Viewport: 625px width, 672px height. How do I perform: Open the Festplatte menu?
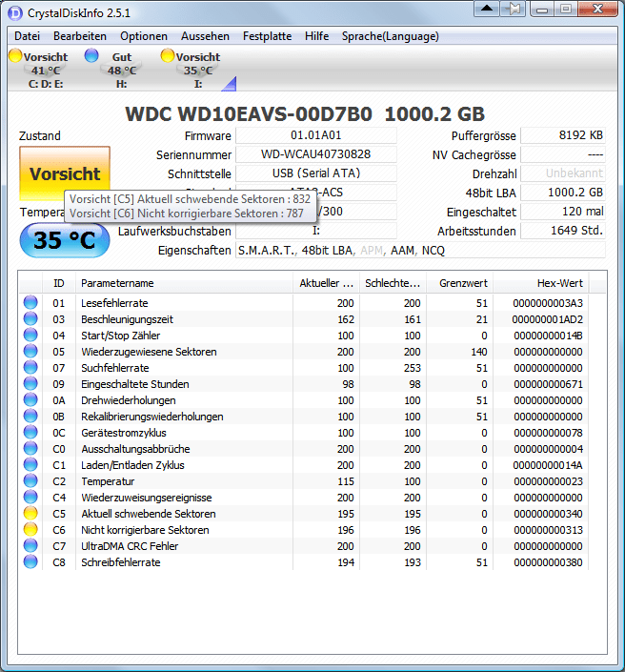click(267, 36)
